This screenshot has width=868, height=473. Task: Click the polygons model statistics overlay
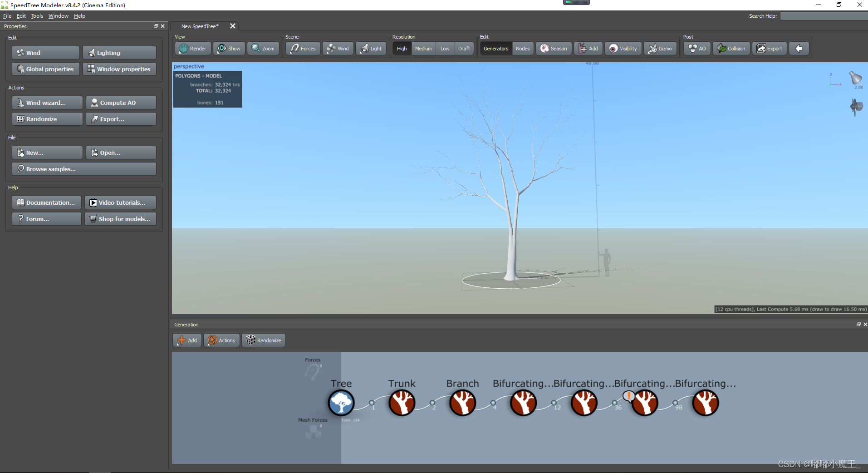coord(207,89)
